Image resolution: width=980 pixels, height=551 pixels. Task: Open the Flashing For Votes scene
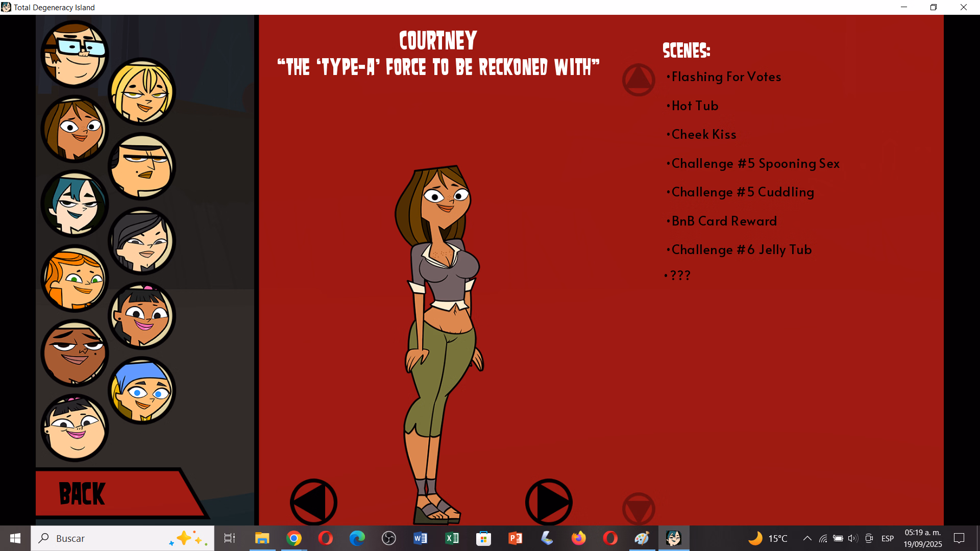pyautogui.click(x=726, y=77)
